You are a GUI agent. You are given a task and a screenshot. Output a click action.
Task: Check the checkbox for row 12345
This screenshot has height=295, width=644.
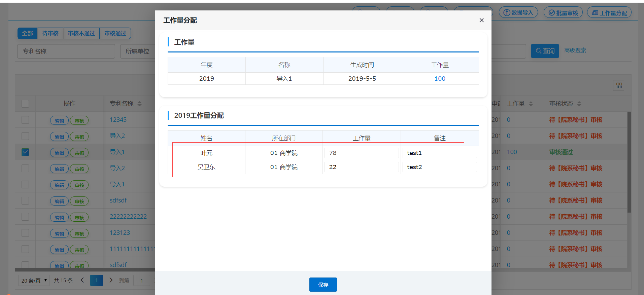point(25,120)
